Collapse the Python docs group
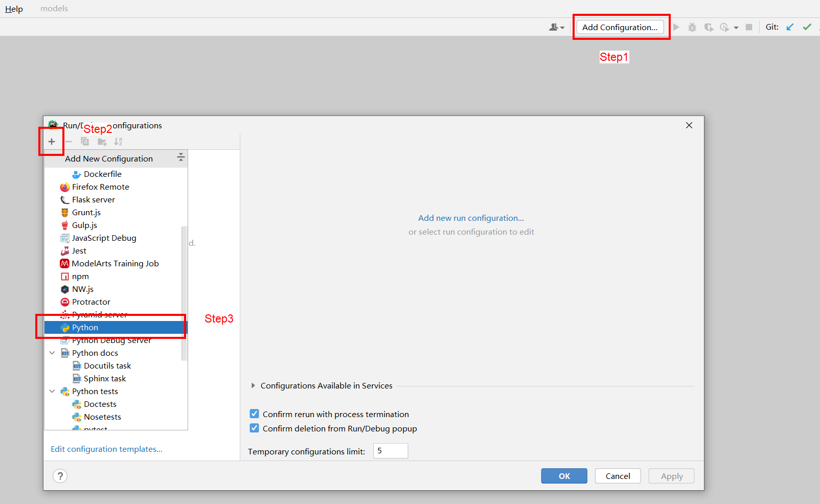 pyautogui.click(x=52, y=353)
